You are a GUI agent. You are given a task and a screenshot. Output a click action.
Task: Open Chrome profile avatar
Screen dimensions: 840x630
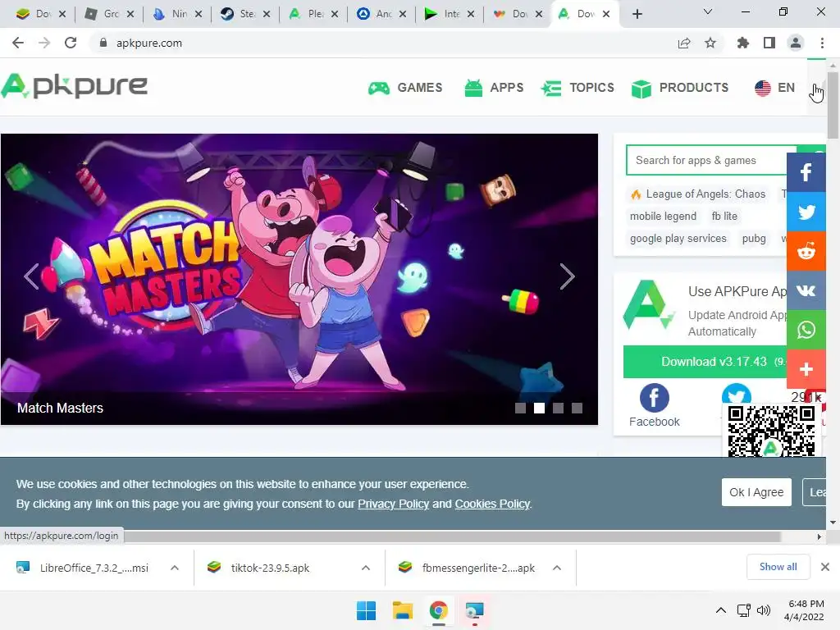[796, 43]
